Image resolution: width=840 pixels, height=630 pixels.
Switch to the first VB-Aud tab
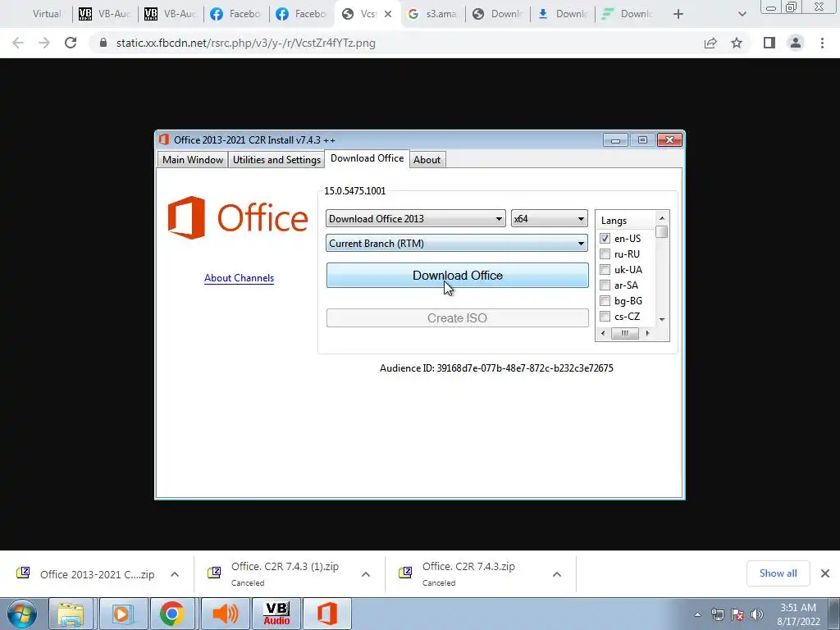pyautogui.click(x=104, y=14)
